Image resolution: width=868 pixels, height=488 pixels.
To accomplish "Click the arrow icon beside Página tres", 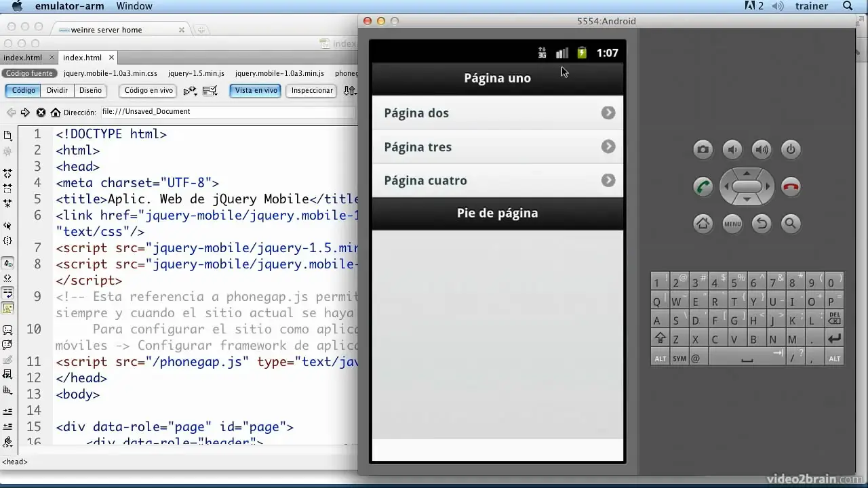I will point(608,146).
